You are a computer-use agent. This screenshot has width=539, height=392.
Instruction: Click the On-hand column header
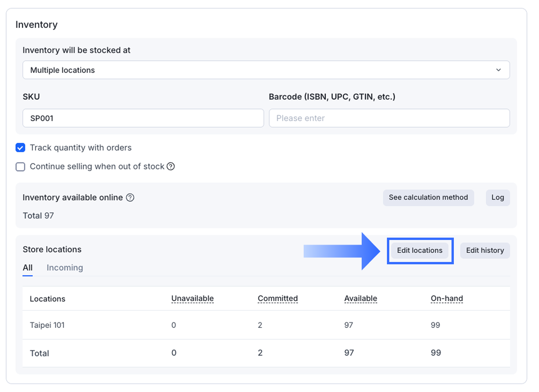[x=446, y=298]
